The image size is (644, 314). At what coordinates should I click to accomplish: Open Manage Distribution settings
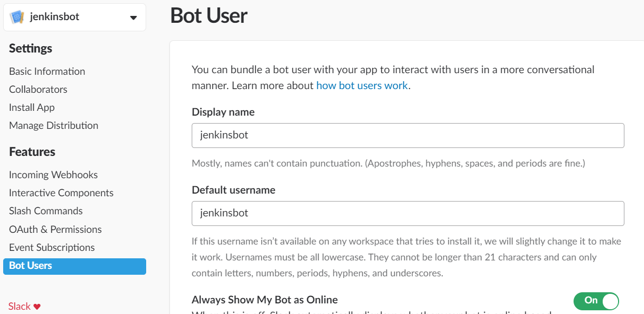click(x=53, y=125)
